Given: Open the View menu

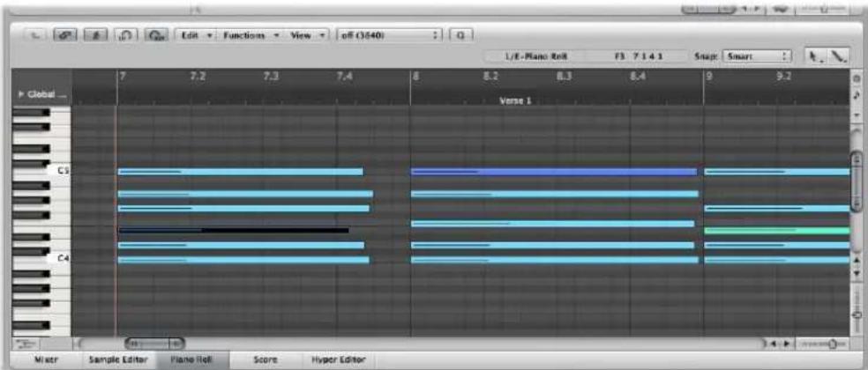Looking at the screenshot, I should 309,35.
